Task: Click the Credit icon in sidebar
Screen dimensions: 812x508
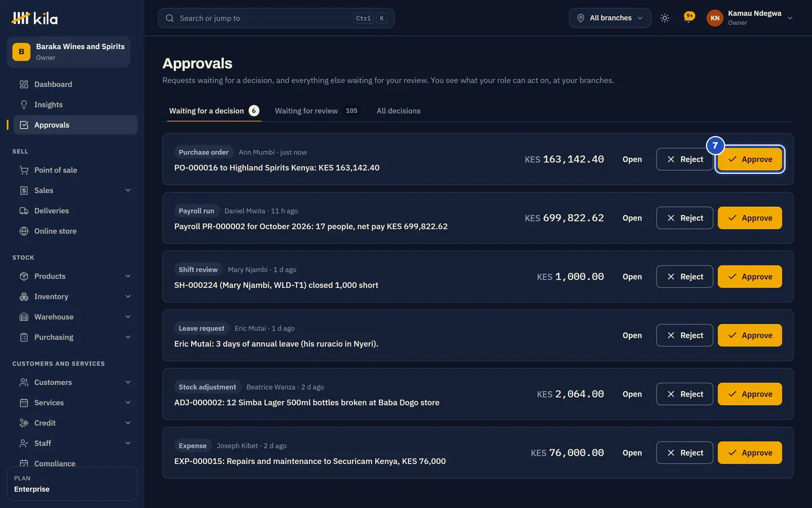Action: pos(24,423)
